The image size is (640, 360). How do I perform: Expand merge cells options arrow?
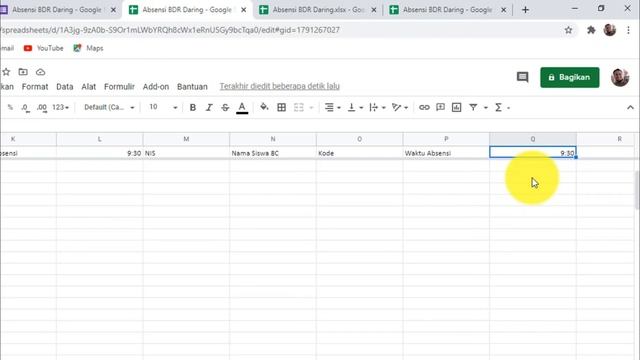click(311, 108)
